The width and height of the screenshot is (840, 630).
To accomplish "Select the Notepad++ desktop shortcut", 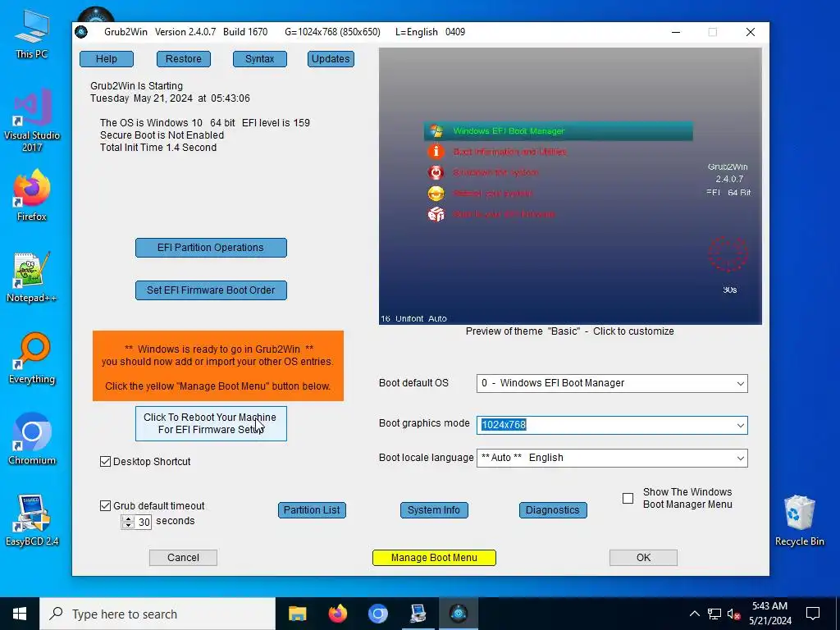I will coord(32,277).
